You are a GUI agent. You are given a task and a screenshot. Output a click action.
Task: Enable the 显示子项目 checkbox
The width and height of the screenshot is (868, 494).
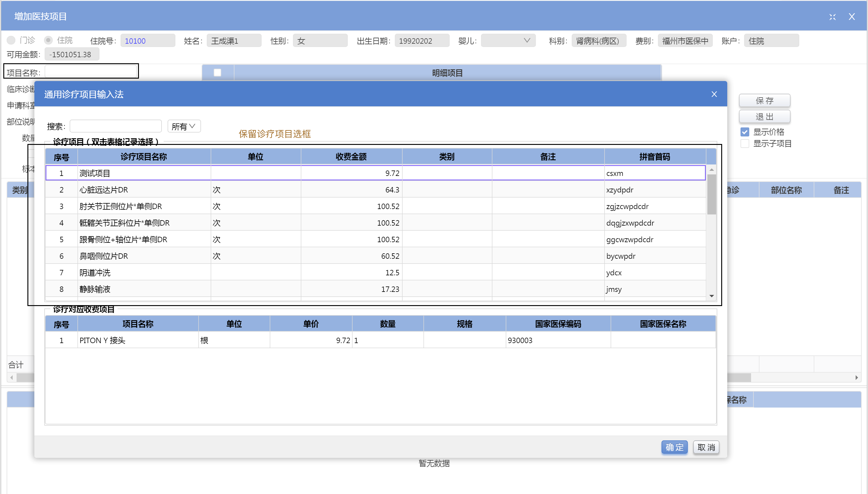744,143
